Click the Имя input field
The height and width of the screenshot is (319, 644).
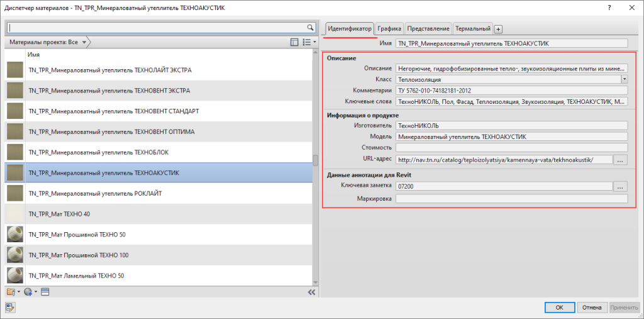click(x=512, y=43)
